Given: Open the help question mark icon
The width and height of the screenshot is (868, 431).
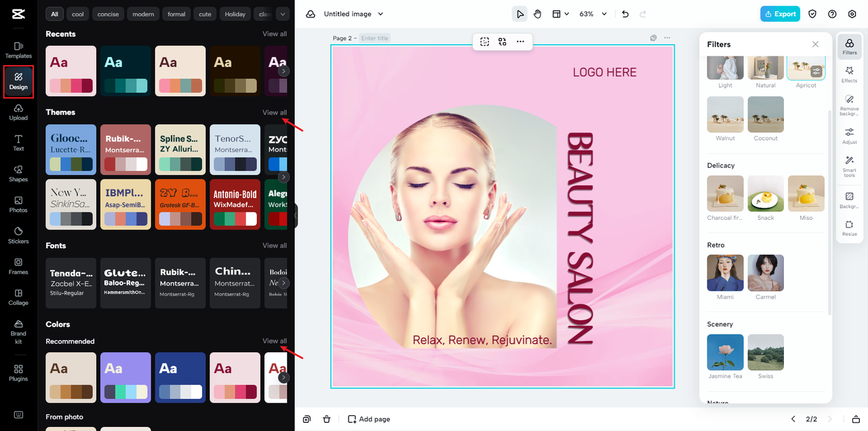Looking at the screenshot, I should coord(832,14).
